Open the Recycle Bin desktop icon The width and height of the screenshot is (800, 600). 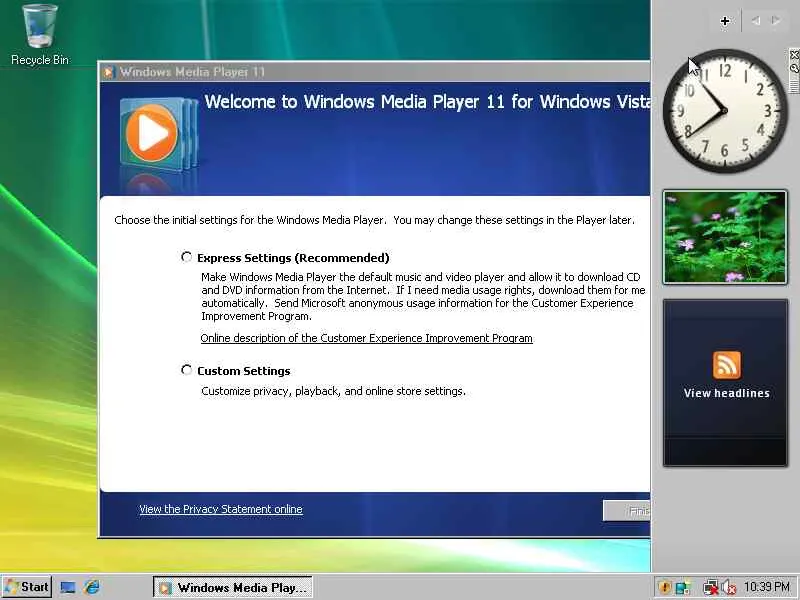tap(40, 35)
